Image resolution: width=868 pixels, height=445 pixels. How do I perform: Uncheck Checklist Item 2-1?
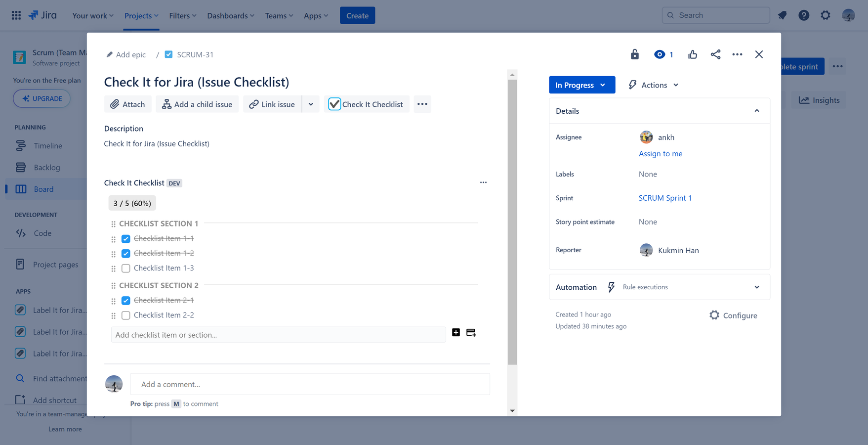126,301
